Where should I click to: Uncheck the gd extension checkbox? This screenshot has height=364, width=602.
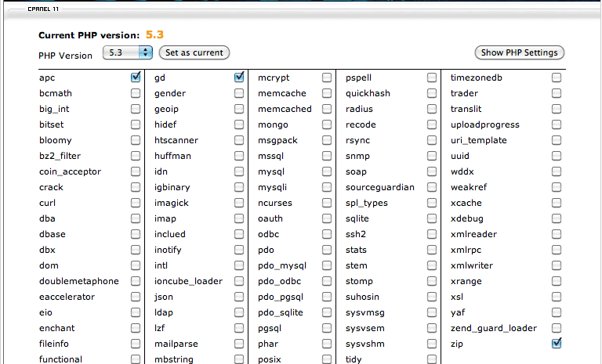coord(239,77)
